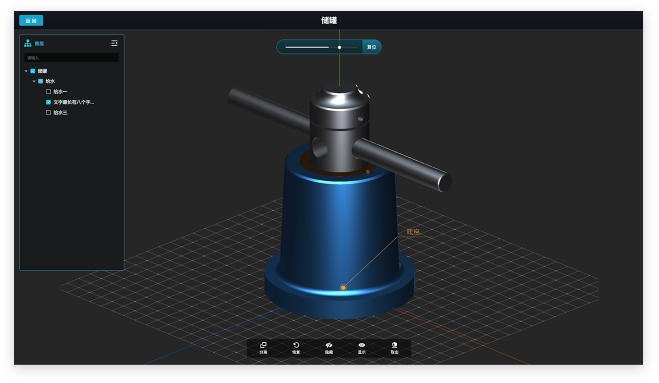
Task: Collapse the root 储罐 tree node arrow
Action: coord(26,71)
